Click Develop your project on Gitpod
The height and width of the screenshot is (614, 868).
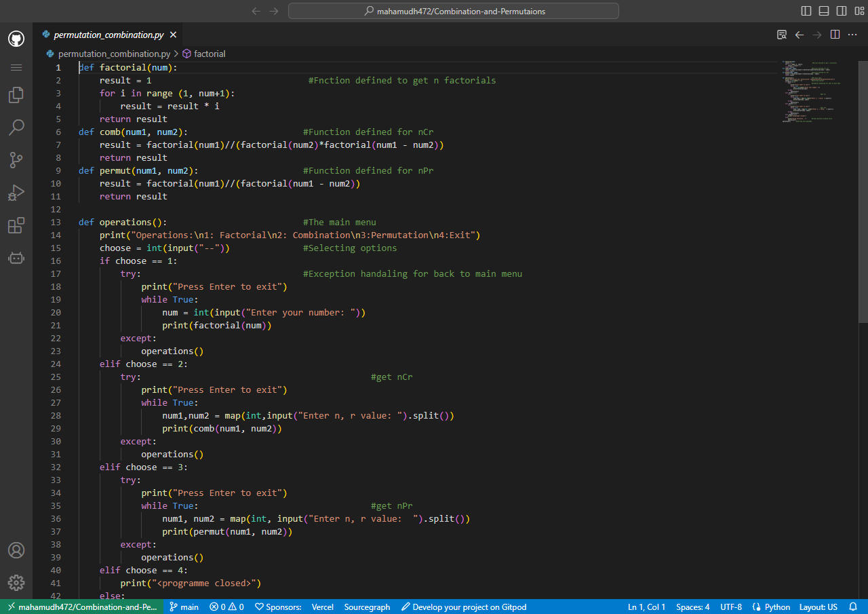click(464, 607)
